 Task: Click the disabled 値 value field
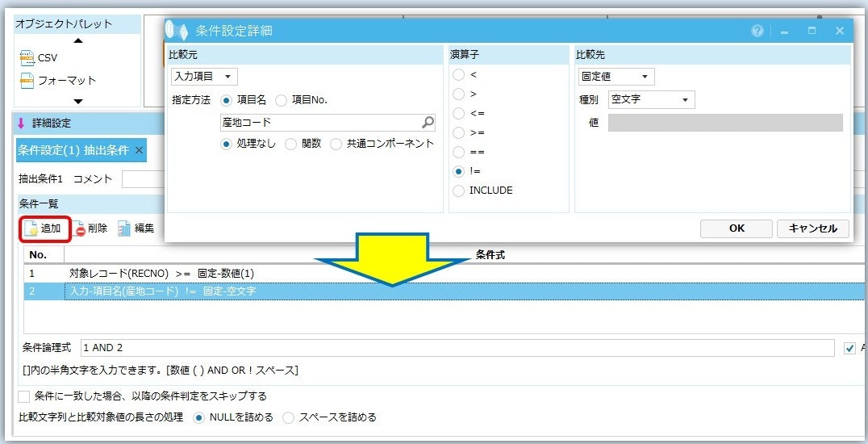coord(725,123)
